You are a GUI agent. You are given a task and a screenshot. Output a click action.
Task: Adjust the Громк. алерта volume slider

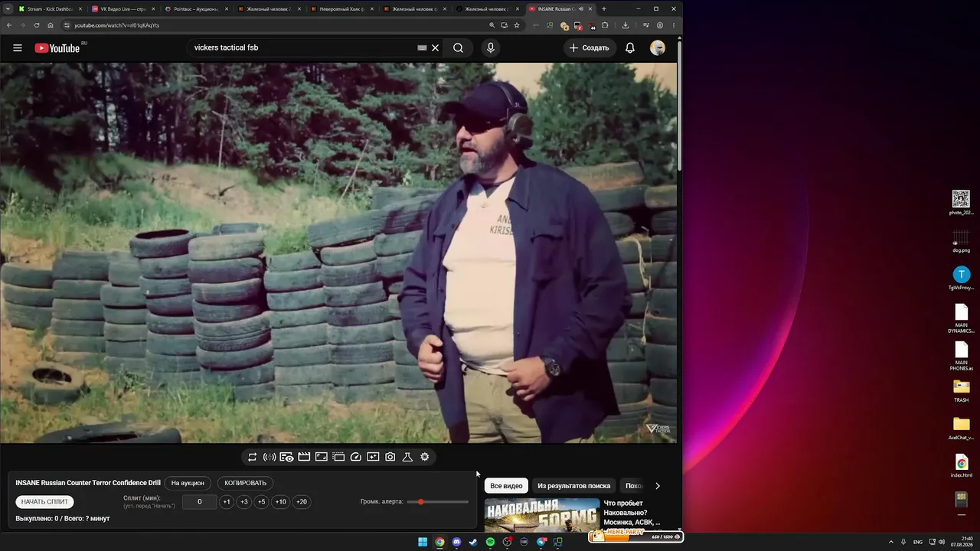pyautogui.click(x=438, y=502)
